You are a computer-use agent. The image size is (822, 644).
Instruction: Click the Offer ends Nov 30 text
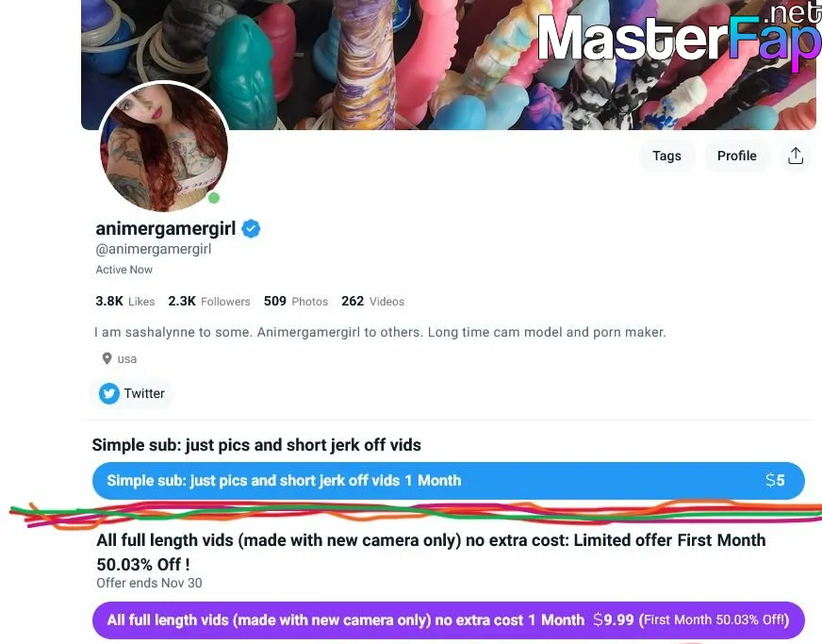tap(149, 583)
